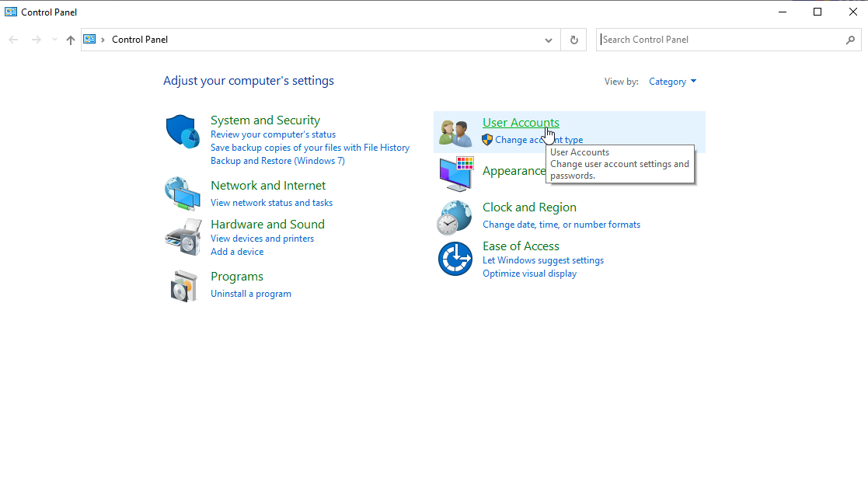868x488 pixels.
Task: Click Uninstall a program link
Action: (250, 294)
